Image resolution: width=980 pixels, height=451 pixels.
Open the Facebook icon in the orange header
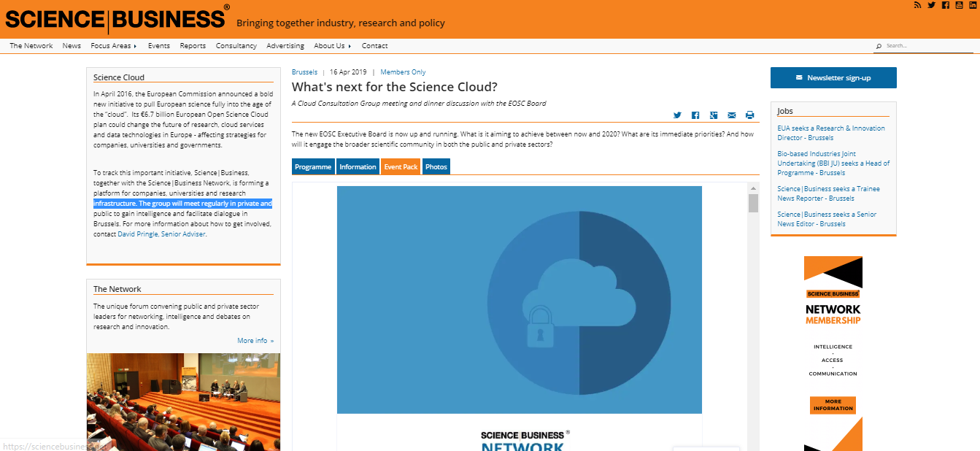[x=946, y=5]
